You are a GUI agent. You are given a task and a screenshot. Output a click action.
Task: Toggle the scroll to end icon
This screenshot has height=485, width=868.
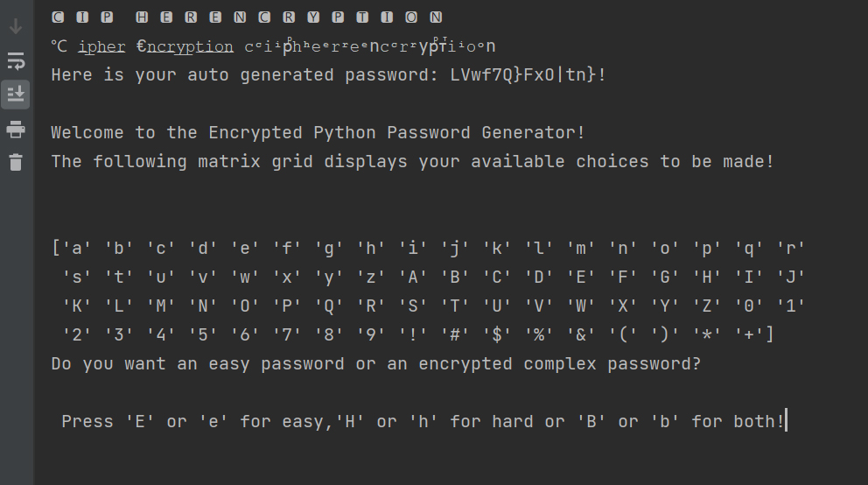coord(16,94)
